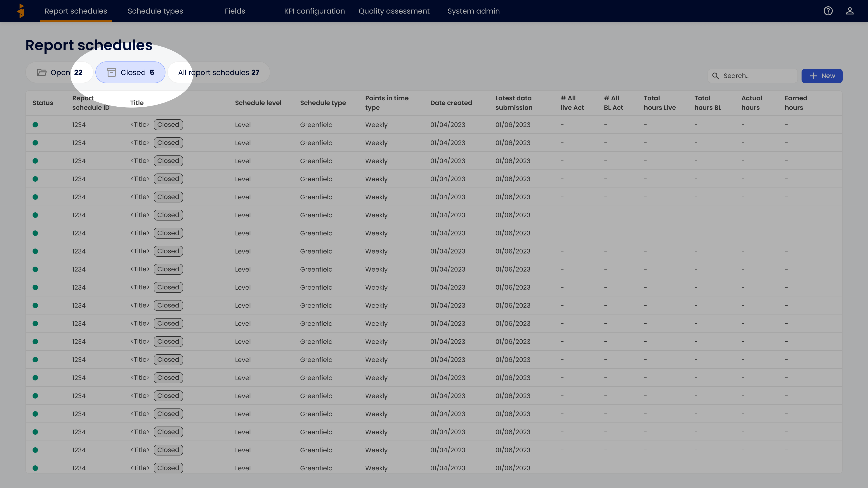868x488 pixels.
Task: Click the open folder icon on the Open tab
Action: [42, 72]
